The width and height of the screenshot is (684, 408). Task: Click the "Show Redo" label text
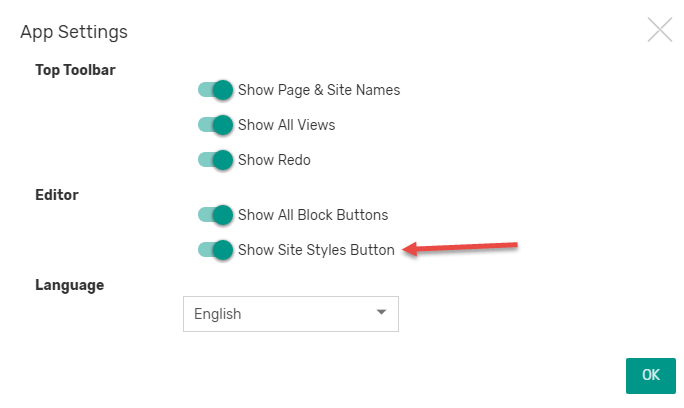coord(274,160)
